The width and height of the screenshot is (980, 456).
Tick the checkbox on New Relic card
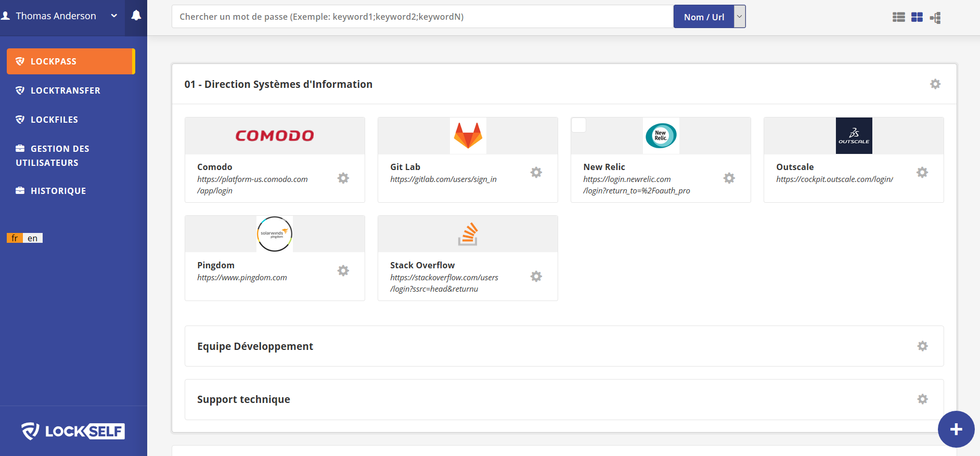pos(578,125)
